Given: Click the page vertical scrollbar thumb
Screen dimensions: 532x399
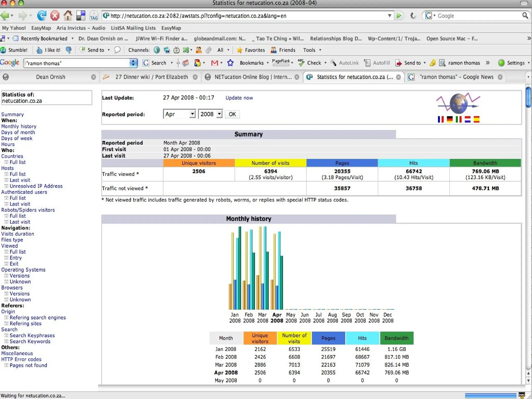Looking at the screenshot, I should 528,97.
